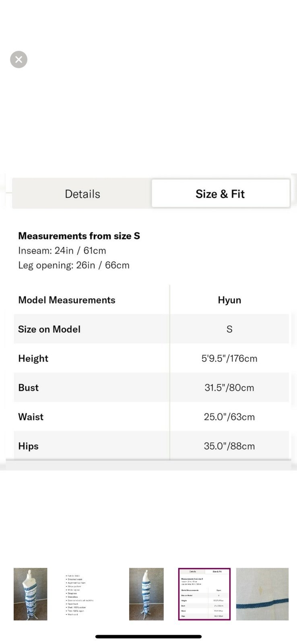
Task: Select the Size on Model row
Action: click(x=151, y=329)
